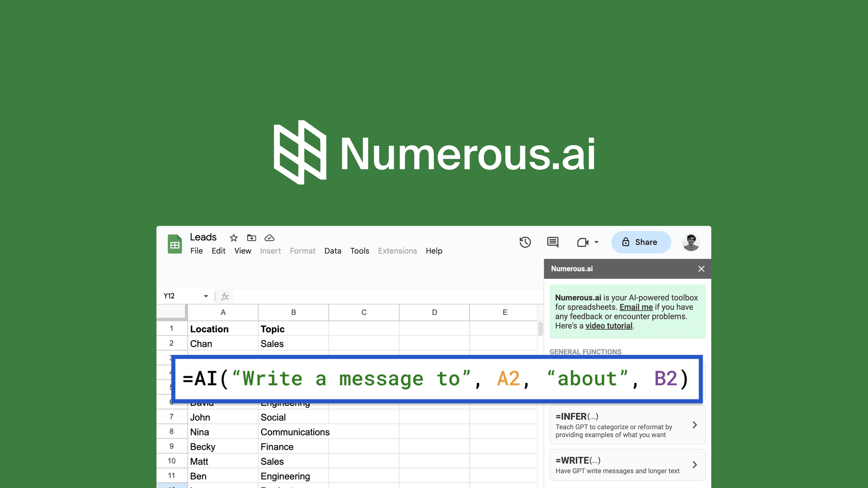Click the fx formula icon
The width and height of the screenshot is (868, 488).
pyautogui.click(x=224, y=296)
